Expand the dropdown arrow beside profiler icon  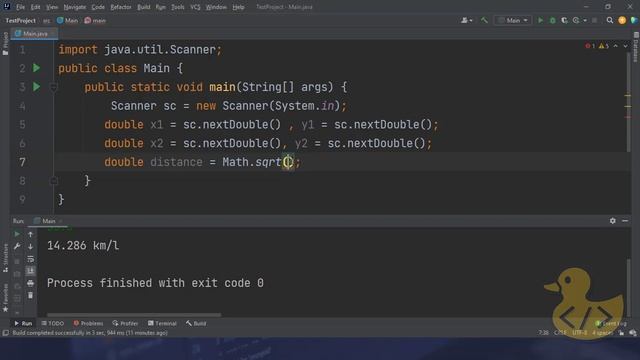pyautogui.click(x=585, y=20)
